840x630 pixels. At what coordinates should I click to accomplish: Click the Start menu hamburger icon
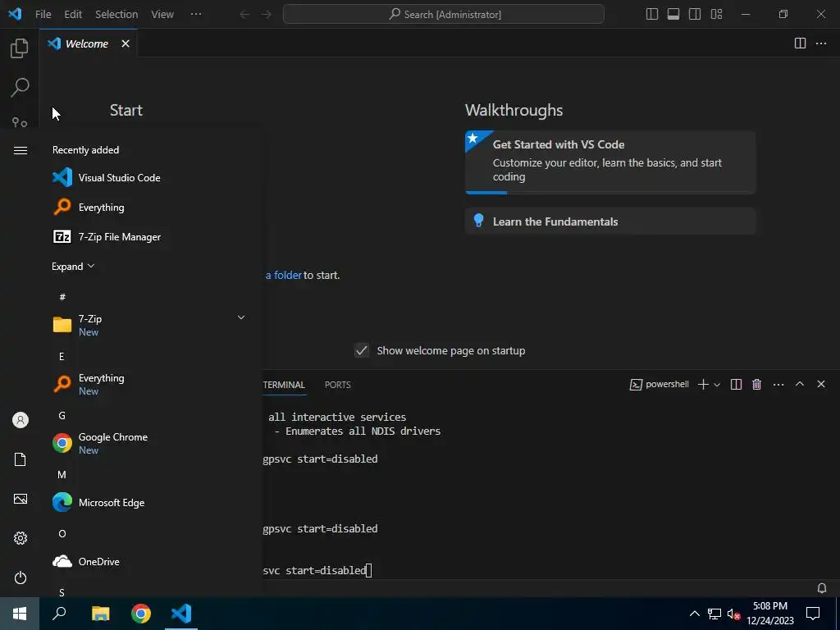coord(21,151)
